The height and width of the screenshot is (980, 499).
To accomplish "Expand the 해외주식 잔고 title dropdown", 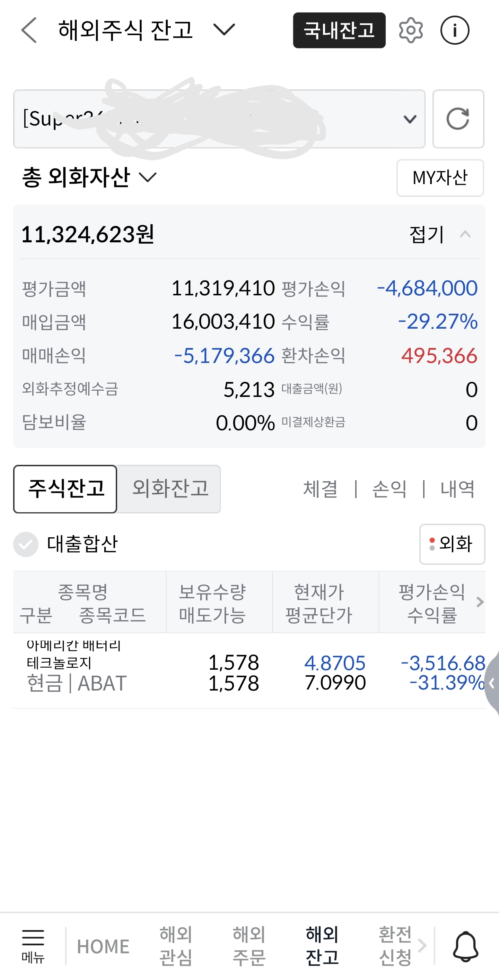I will [224, 30].
